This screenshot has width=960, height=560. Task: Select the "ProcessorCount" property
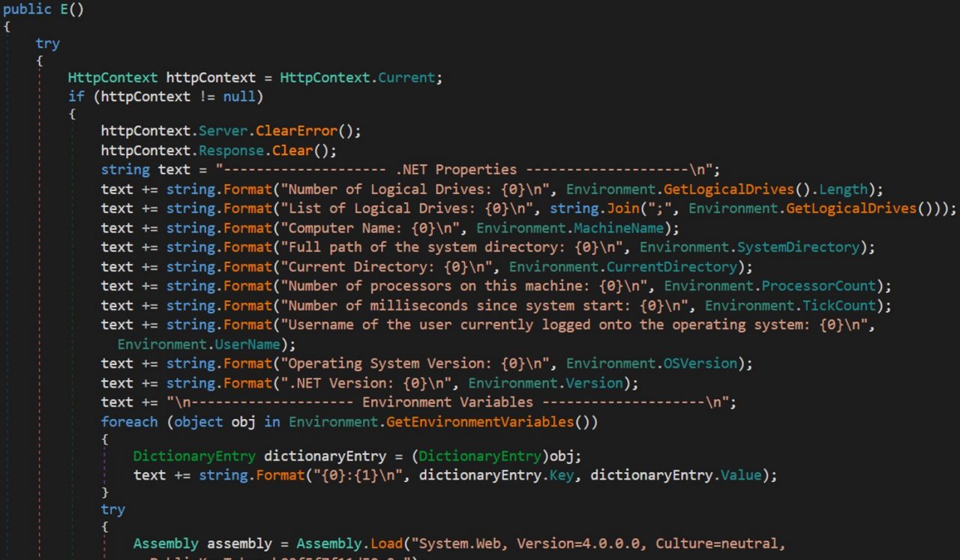(819, 286)
